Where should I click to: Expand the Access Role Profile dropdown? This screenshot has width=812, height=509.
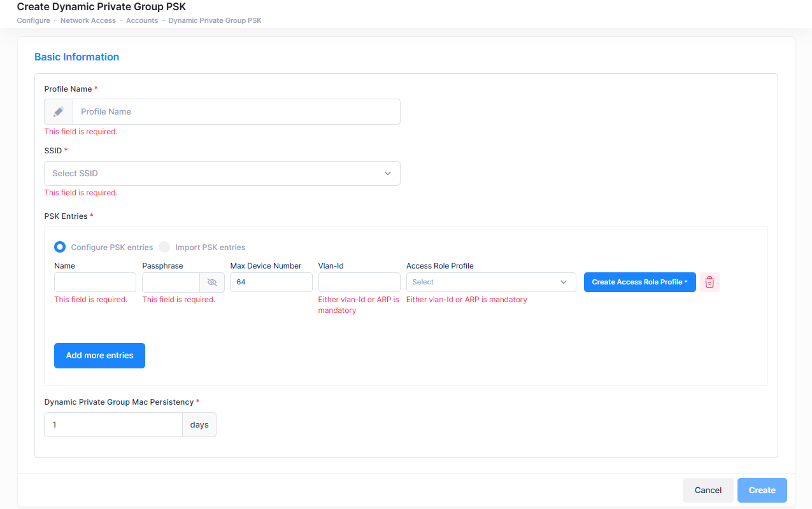[x=490, y=282]
